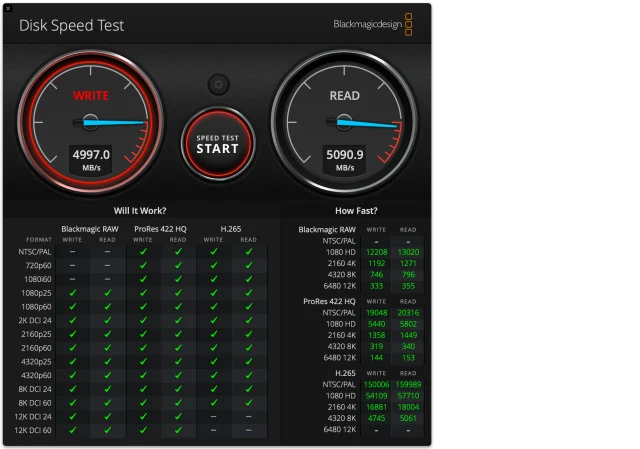
Task: Click the 8K DCI 24 format row label
Action: tap(35, 389)
